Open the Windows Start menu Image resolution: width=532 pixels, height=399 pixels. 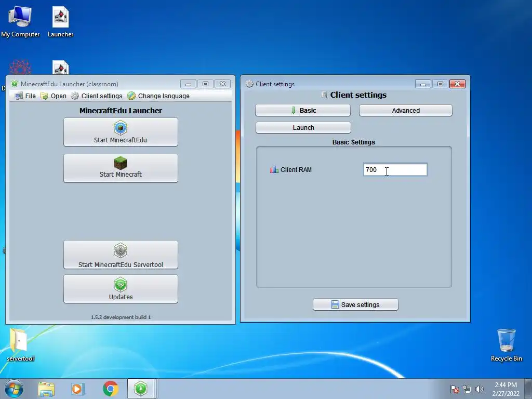click(x=14, y=389)
